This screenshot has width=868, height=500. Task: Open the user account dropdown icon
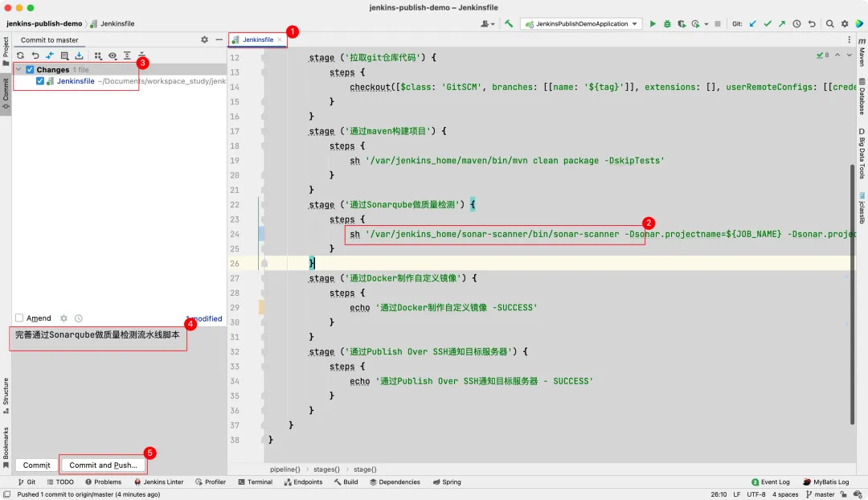(x=487, y=24)
